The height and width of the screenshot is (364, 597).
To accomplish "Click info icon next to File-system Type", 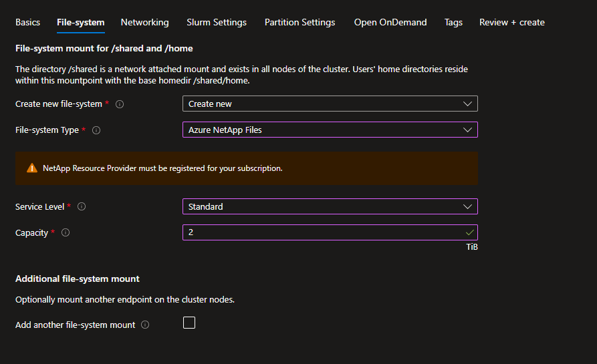I will pyautogui.click(x=96, y=130).
